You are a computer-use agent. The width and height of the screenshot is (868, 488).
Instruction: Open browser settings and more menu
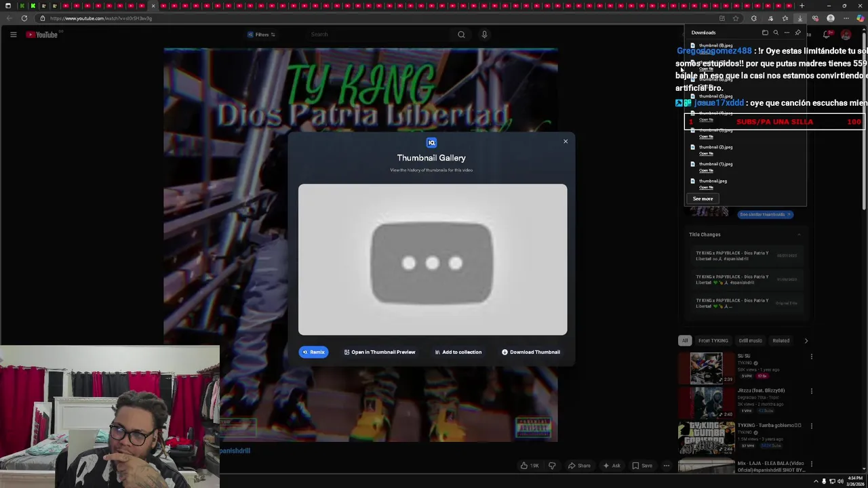point(846,18)
